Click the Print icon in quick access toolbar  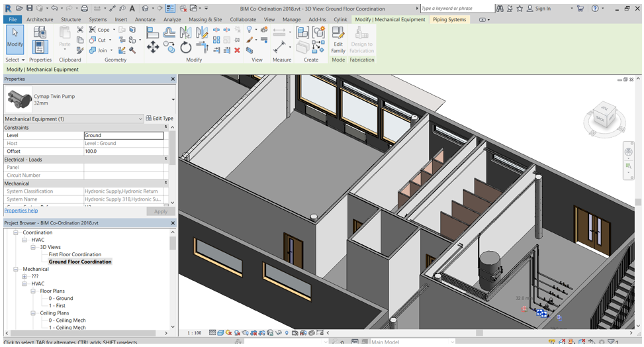(84, 8)
